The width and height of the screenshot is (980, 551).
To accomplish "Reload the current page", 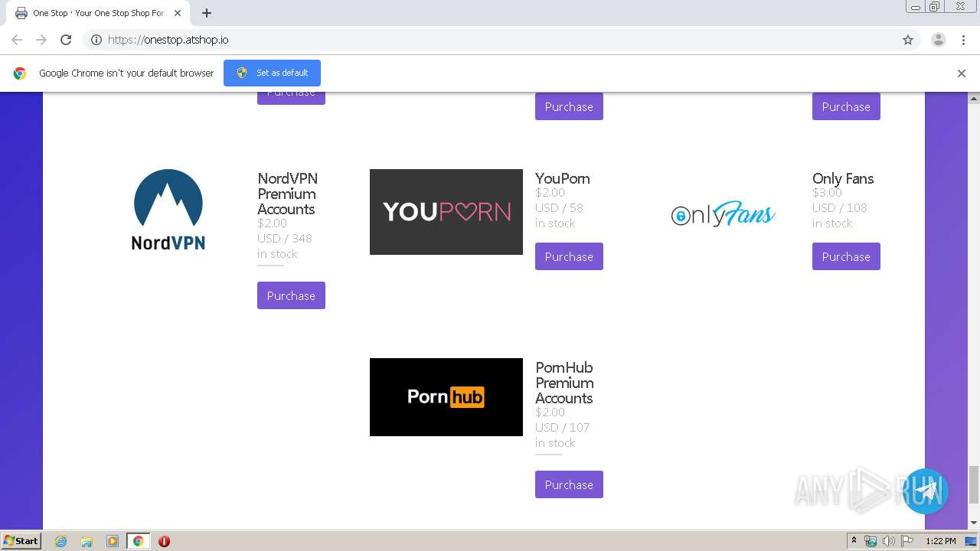I will 66,40.
